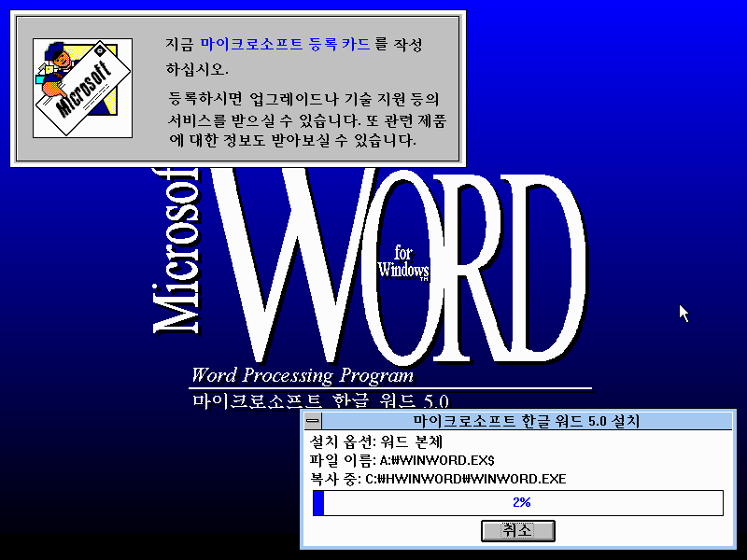Click the '에 대한 정보도 받아보실 수 있습니다' line
Viewport: 747px width, 560px height.
292,141
